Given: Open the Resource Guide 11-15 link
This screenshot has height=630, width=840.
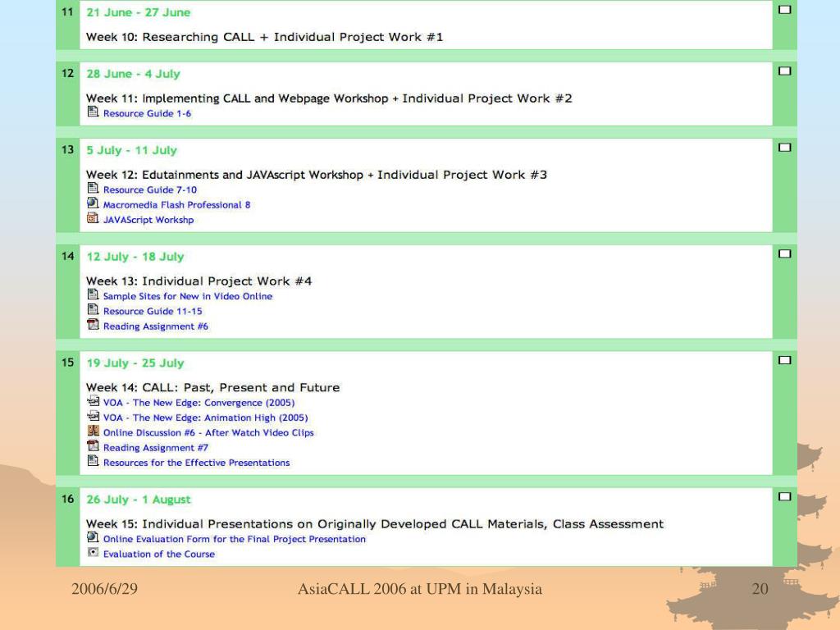Looking at the screenshot, I should click(x=153, y=311).
